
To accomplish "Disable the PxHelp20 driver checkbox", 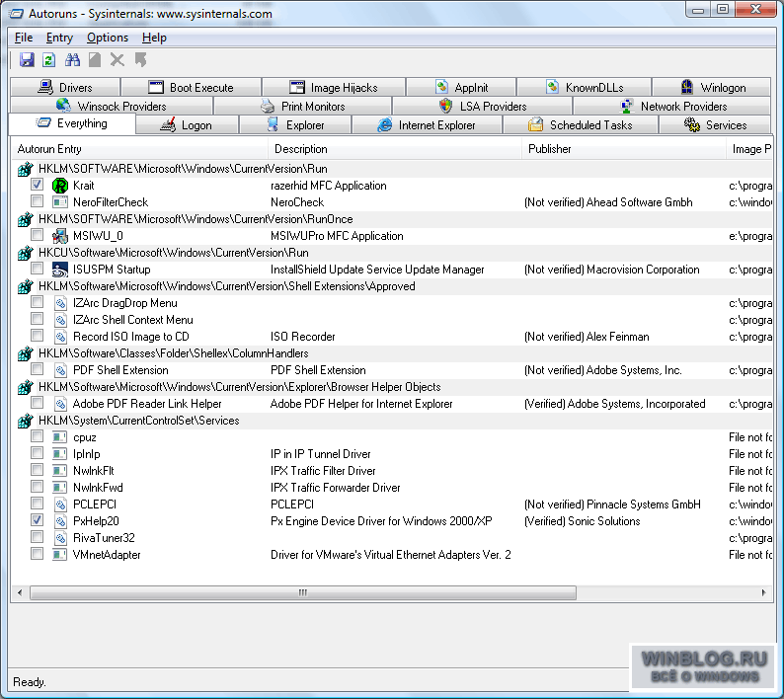I will click(x=37, y=520).
